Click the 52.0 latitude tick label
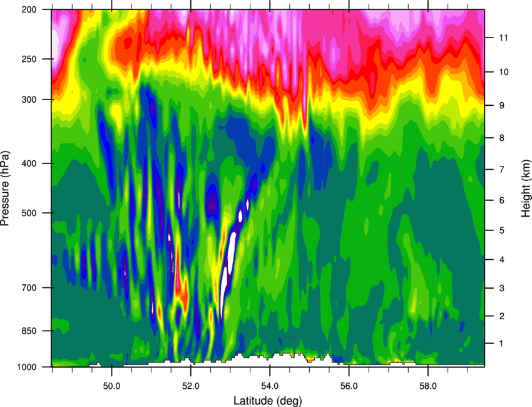 (x=191, y=386)
